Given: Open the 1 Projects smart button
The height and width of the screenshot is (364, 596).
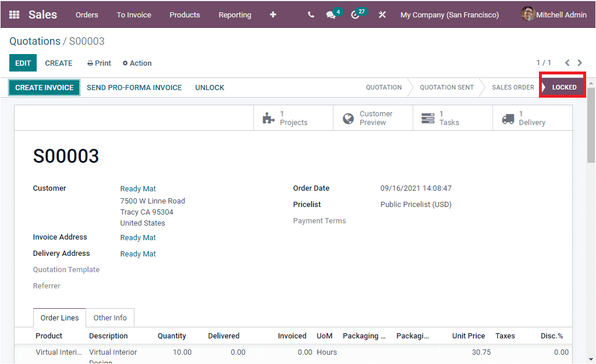Looking at the screenshot, I should pos(293,117).
